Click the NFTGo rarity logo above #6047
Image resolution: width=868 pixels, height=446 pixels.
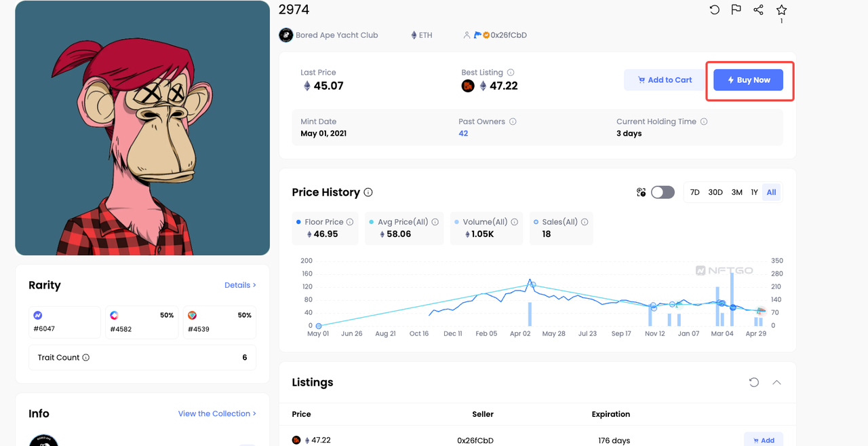pos(38,316)
